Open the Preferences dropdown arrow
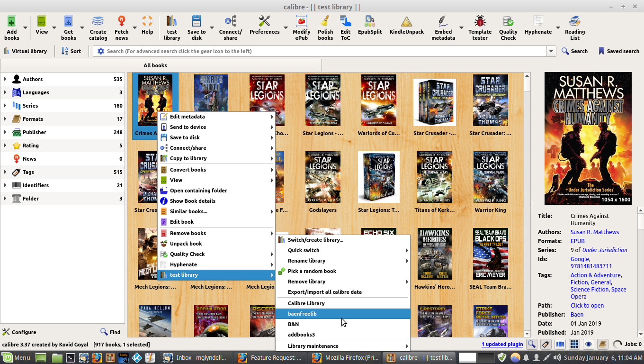Image resolution: width=644 pixels, height=364 pixels. [286, 27]
